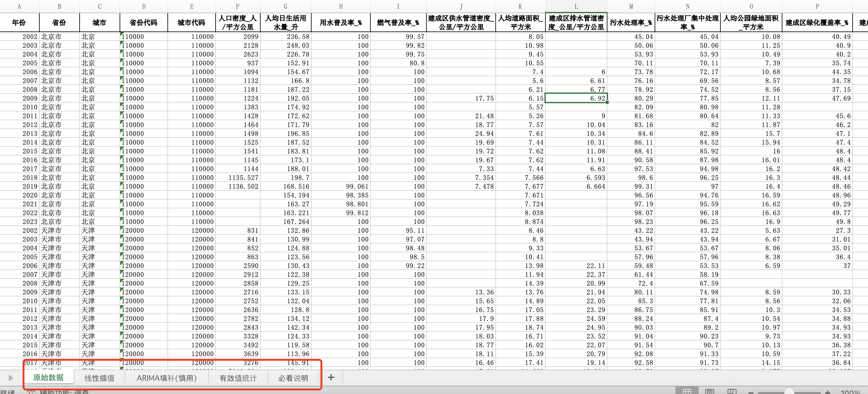Viewport: 868px width, 394px height.
Task: Click the accessibility checker status icon
Action: (32, 392)
